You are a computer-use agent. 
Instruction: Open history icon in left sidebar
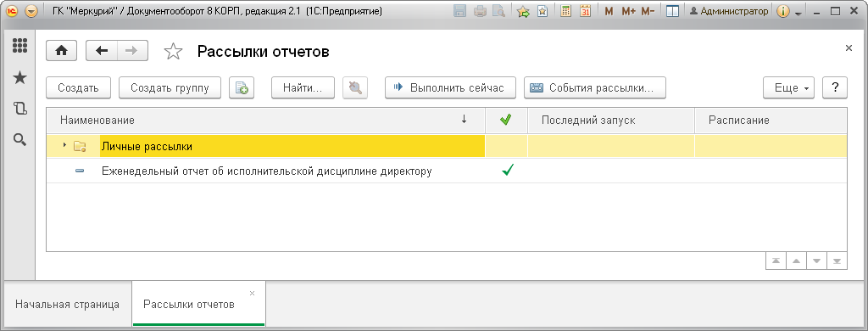(20, 109)
